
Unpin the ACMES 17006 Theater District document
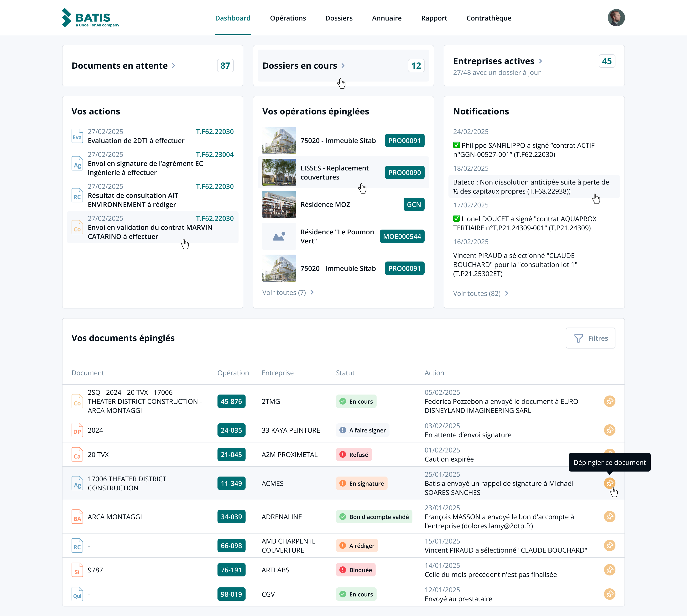[609, 483]
